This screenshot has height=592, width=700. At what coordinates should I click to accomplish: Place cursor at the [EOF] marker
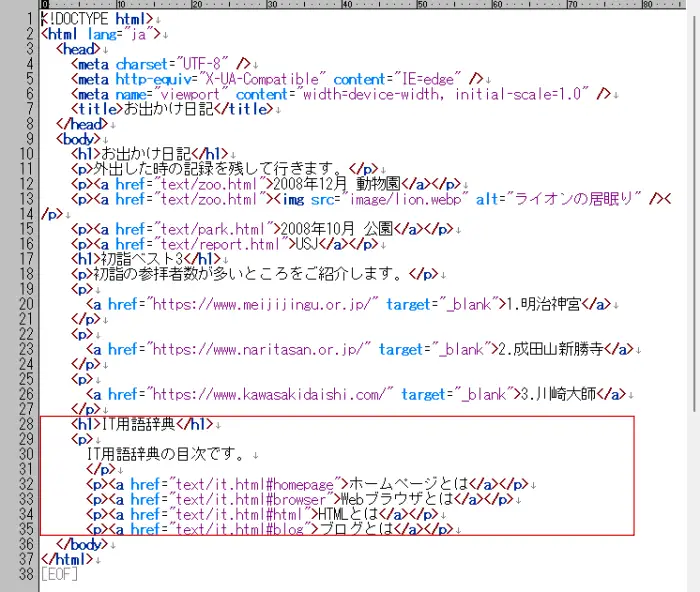click(x=59, y=574)
